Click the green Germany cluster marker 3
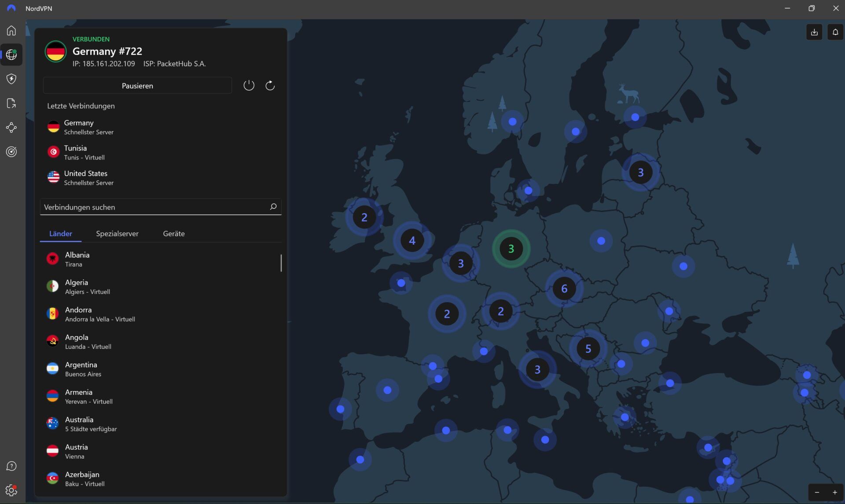Image resolution: width=845 pixels, height=504 pixels. [511, 249]
